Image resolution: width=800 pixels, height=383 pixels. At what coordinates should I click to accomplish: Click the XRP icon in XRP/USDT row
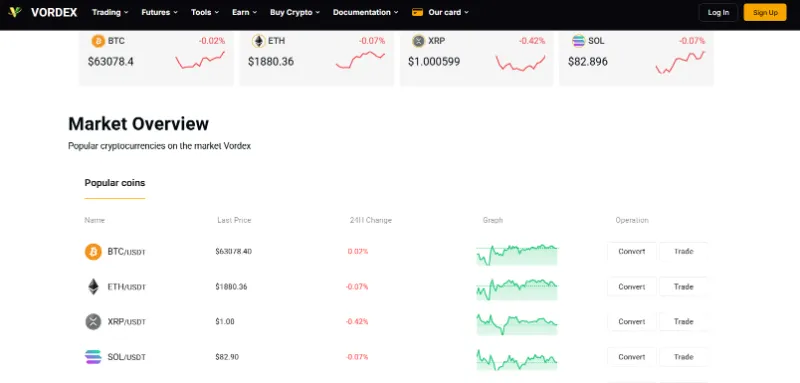[x=93, y=322]
